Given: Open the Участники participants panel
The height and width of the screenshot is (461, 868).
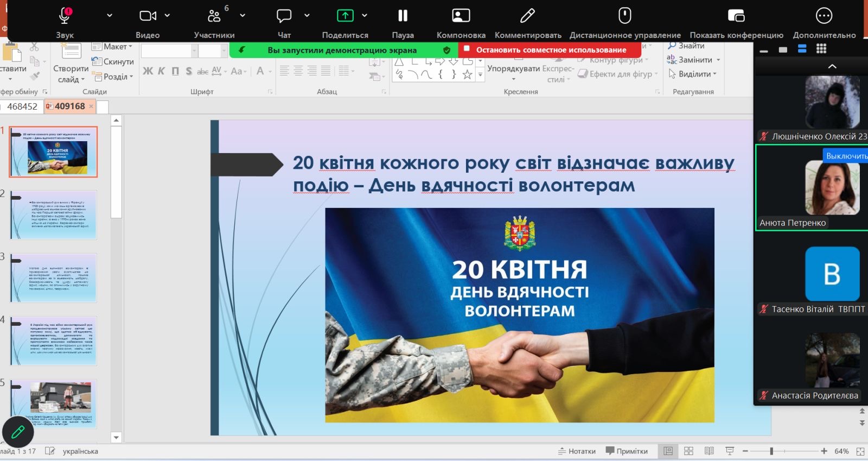Looking at the screenshot, I should (x=214, y=16).
